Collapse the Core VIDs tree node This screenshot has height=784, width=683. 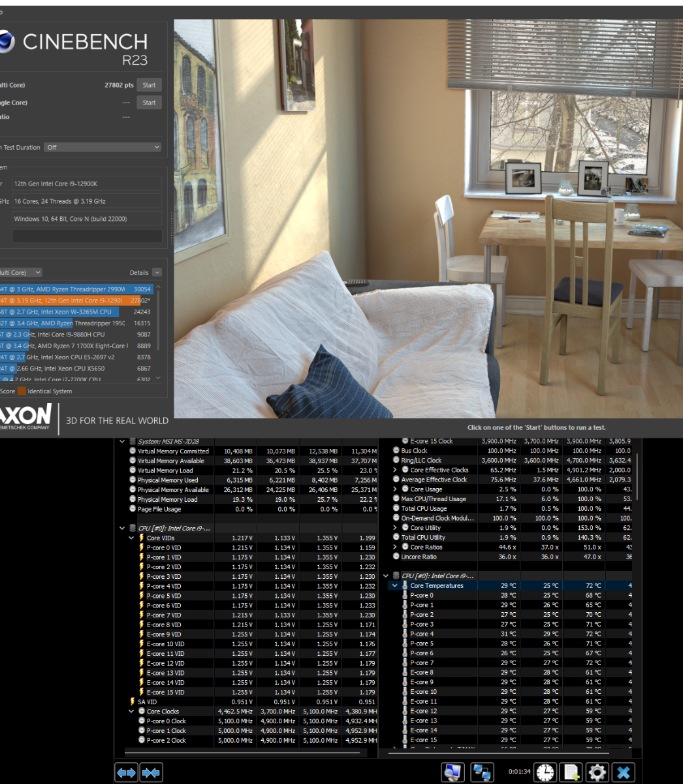[x=131, y=538]
